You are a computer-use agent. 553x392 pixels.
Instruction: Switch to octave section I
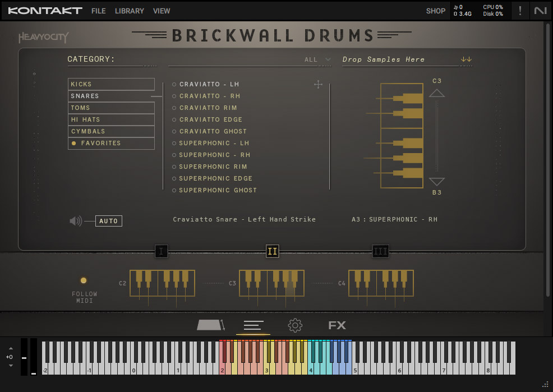pos(161,251)
